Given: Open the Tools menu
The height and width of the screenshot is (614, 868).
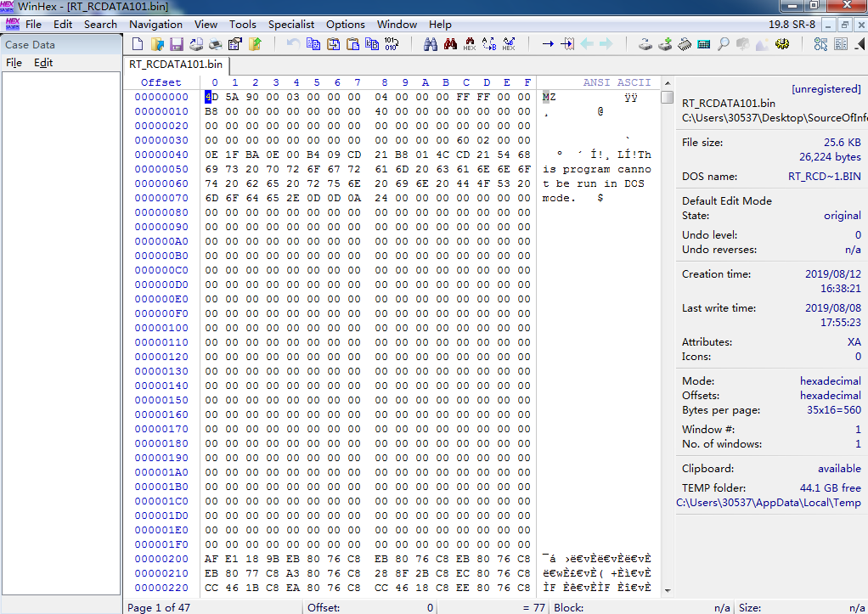Looking at the screenshot, I should 242,25.
